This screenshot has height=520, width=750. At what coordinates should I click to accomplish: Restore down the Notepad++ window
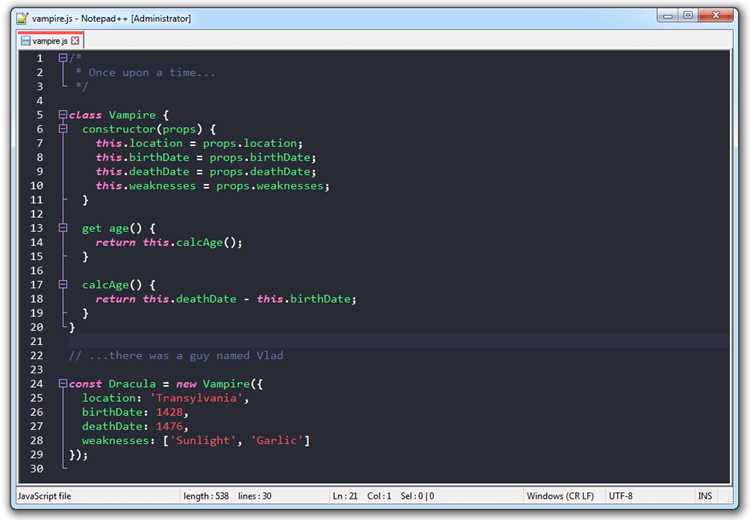point(688,16)
